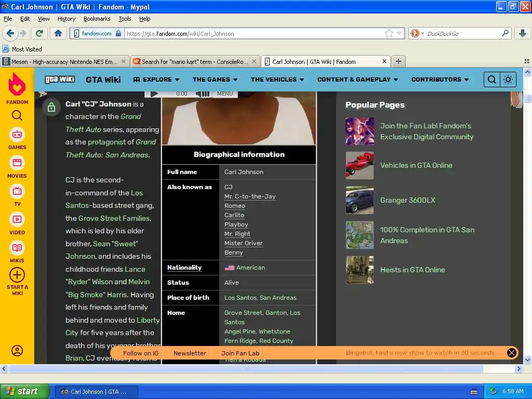The image size is (532, 399).
Task: Click the browser Forward arrow
Action: click(x=23, y=33)
